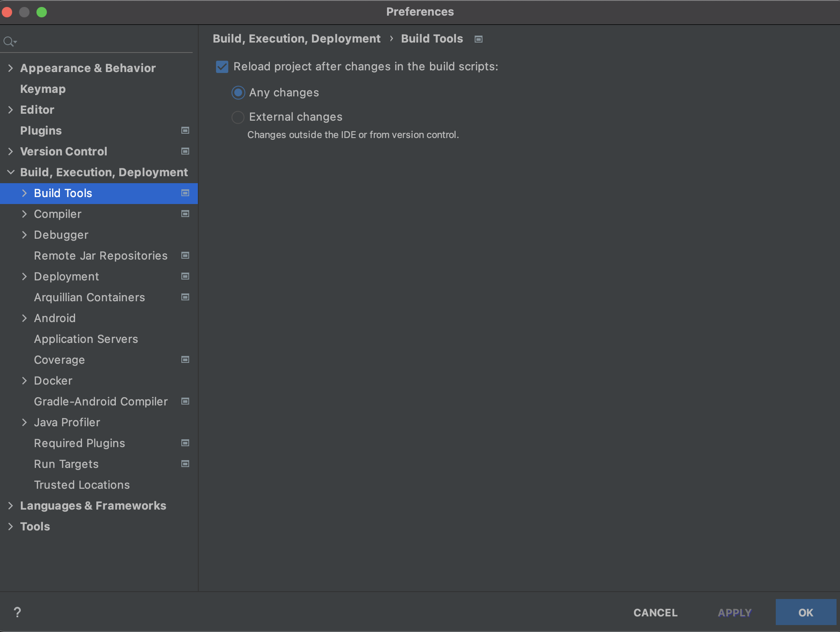This screenshot has height=632, width=840.
Task: Select the Any changes radio option
Action: tap(238, 93)
